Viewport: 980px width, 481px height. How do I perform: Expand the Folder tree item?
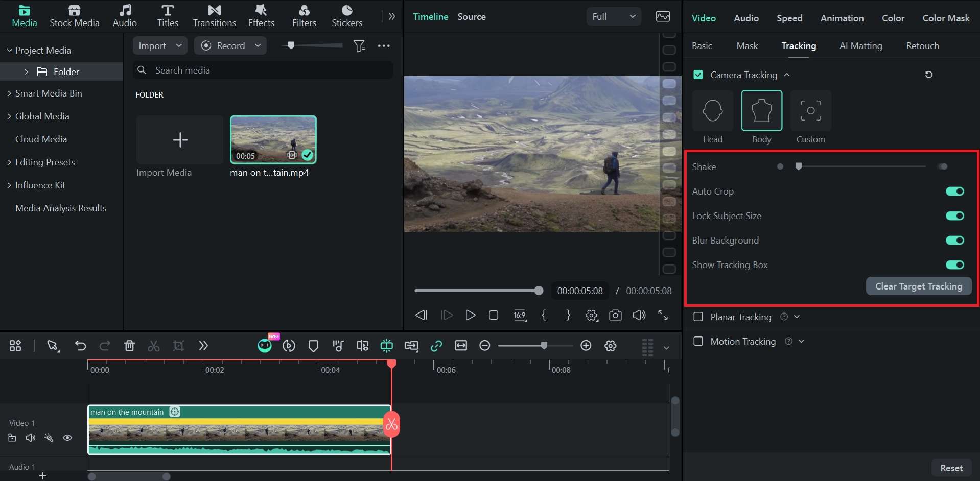click(x=26, y=71)
